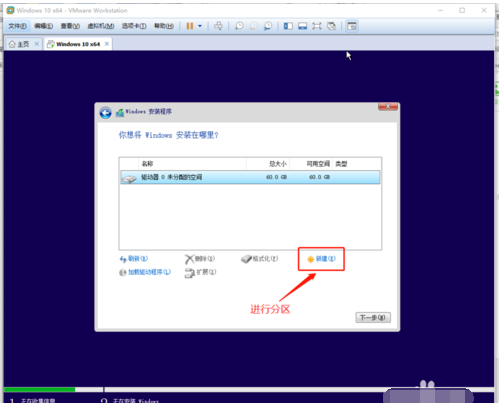Select 驱动器 0 未分配的空间 row
This screenshot has width=499, height=403.
pyautogui.click(x=250, y=177)
